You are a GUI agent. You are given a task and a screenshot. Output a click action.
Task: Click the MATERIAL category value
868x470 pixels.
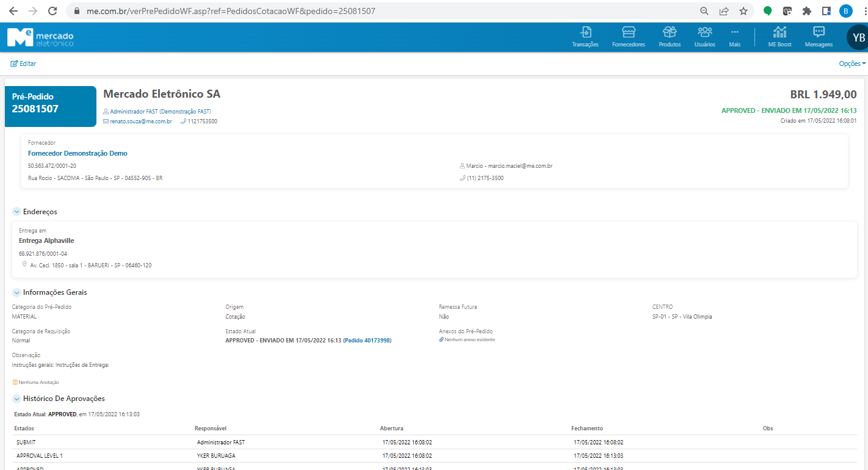tap(24, 317)
